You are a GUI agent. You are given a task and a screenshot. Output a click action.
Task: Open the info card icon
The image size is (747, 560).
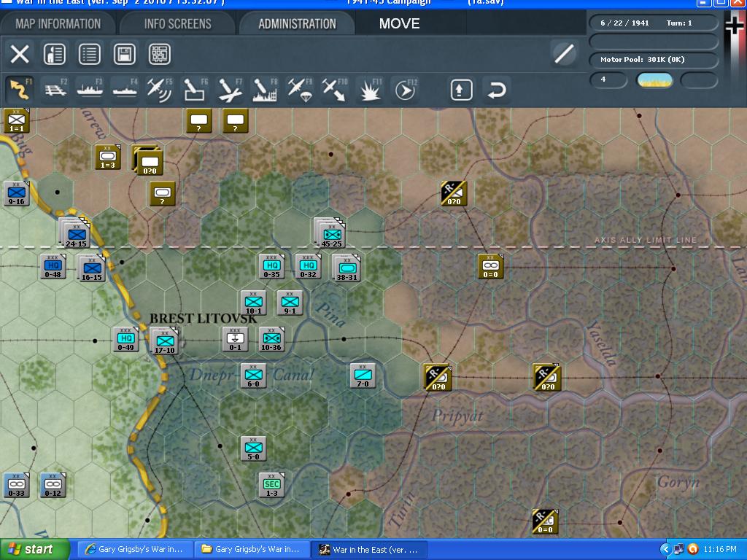tap(54, 54)
